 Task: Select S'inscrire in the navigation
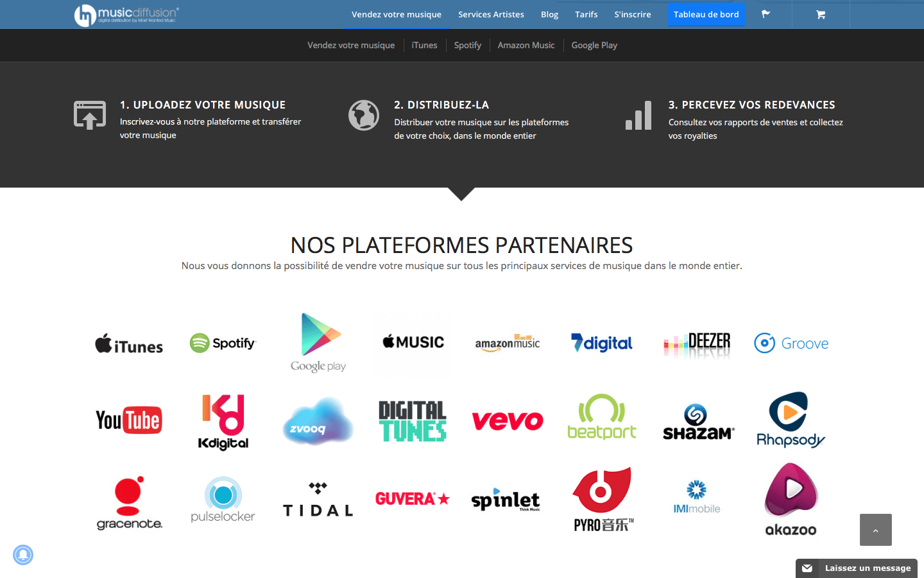tap(633, 14)
